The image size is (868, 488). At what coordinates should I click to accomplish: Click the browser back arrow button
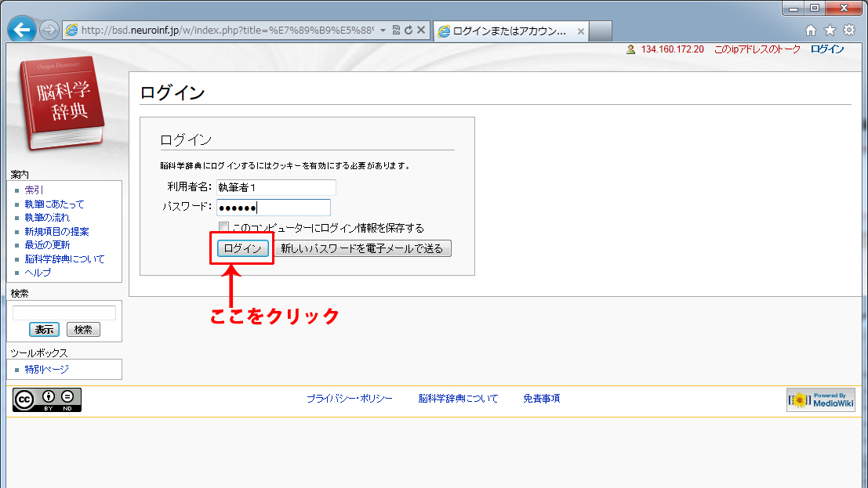click(22, 31)
